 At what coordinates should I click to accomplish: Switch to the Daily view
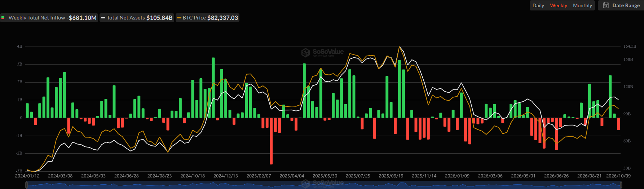(x=538, y=5)
